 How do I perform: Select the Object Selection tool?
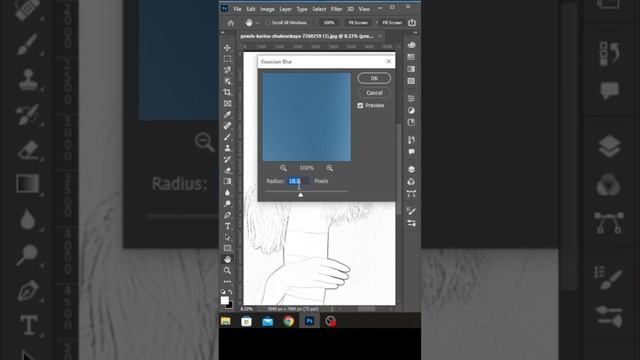(x=227, y=81)
